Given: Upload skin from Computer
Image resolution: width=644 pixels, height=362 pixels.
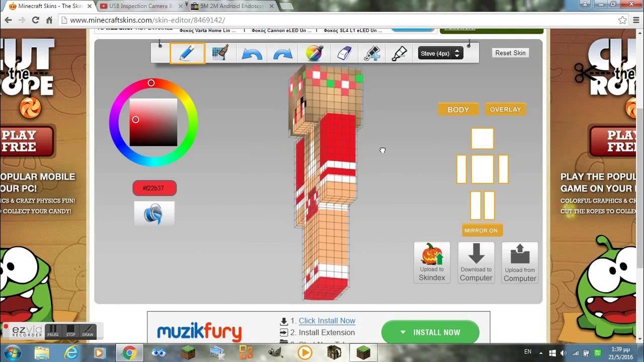Looking at the screenshot, I should [520, 262].
